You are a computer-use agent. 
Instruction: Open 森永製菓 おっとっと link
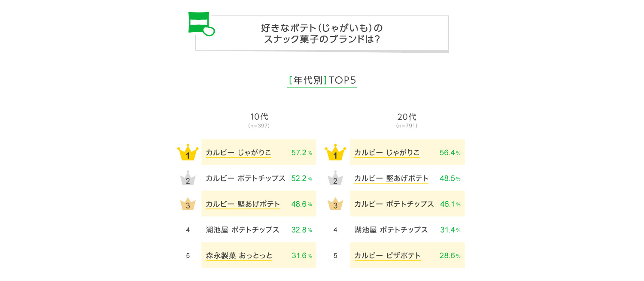(x=239, y=256)
